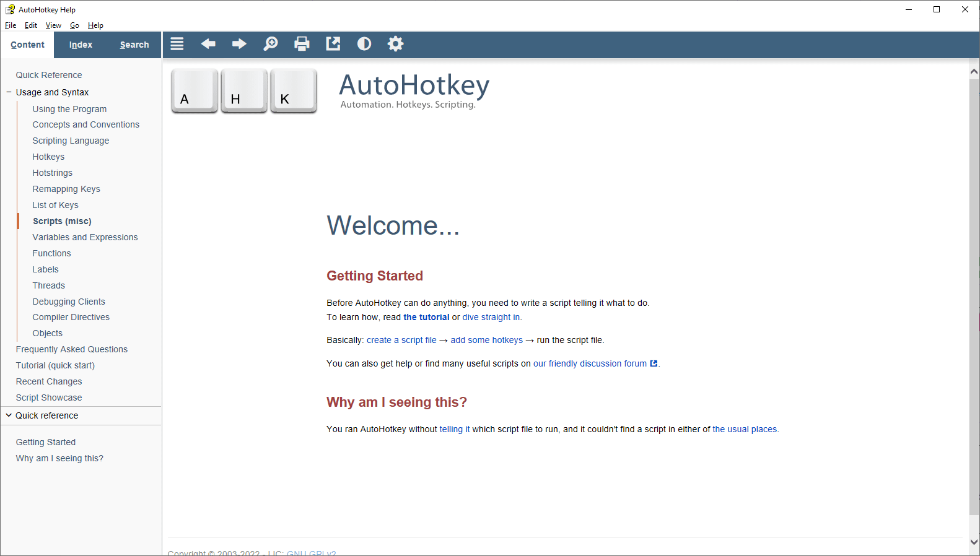Open the Edit menu
The width and height of the screenshot is (980, 556).
(x=31, y=25)
